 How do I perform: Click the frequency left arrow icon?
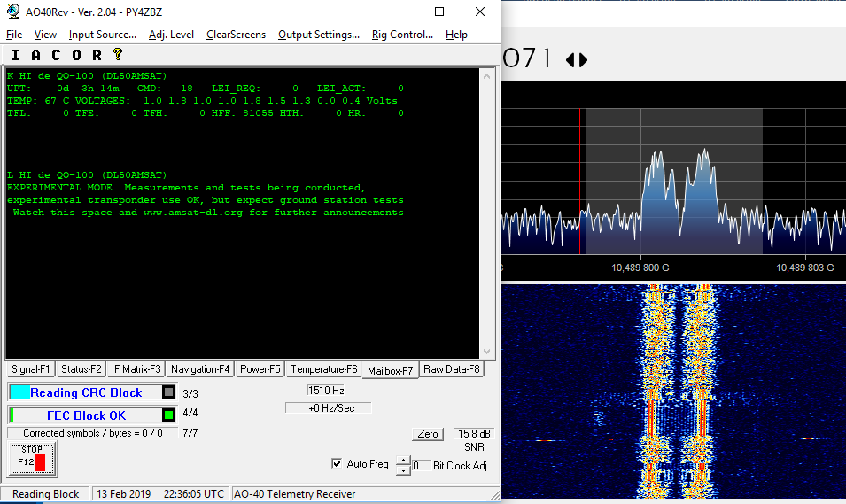(x=570, y=60)
